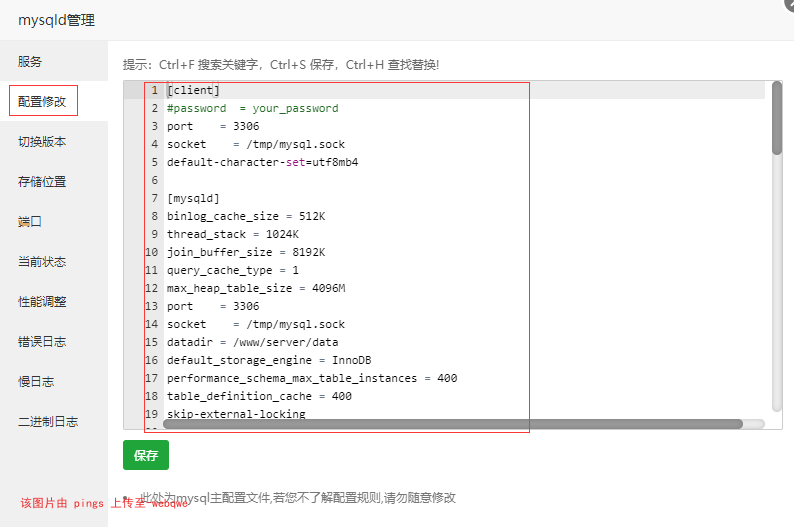The width and height of the screenshot is (794, 527).
Task: Click the Ctrl+F search hint text
Action: click(x=281, y=65)
